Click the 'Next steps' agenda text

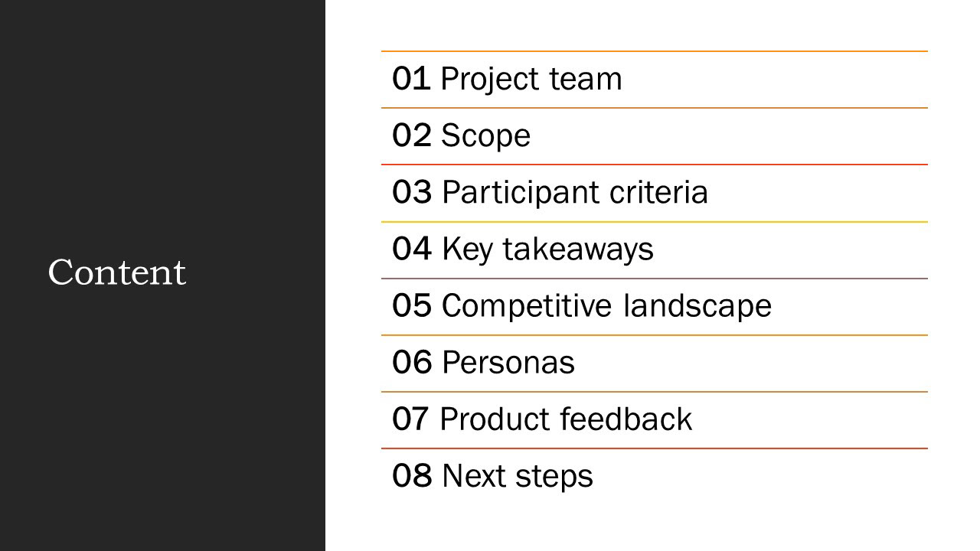517,476
